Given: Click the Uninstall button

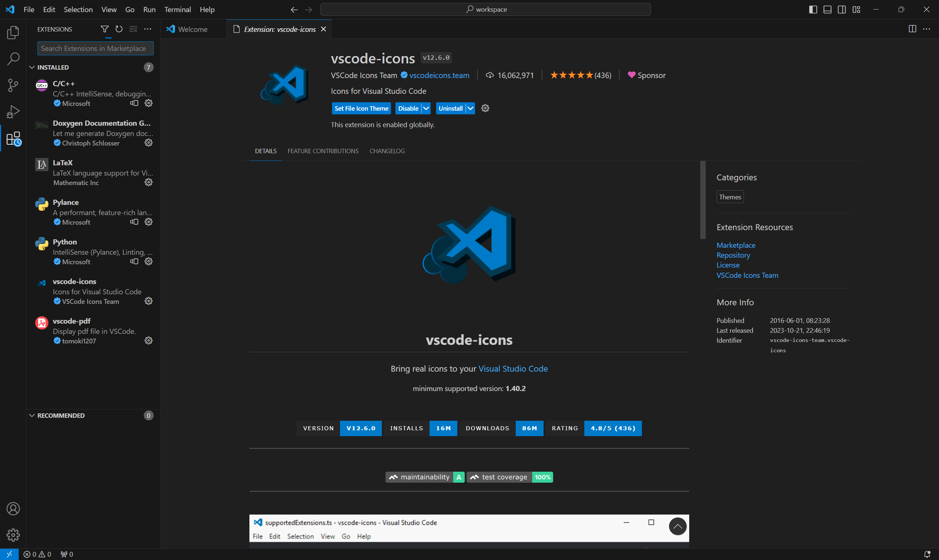Looking at the screenshot, I should click(450, 108).
